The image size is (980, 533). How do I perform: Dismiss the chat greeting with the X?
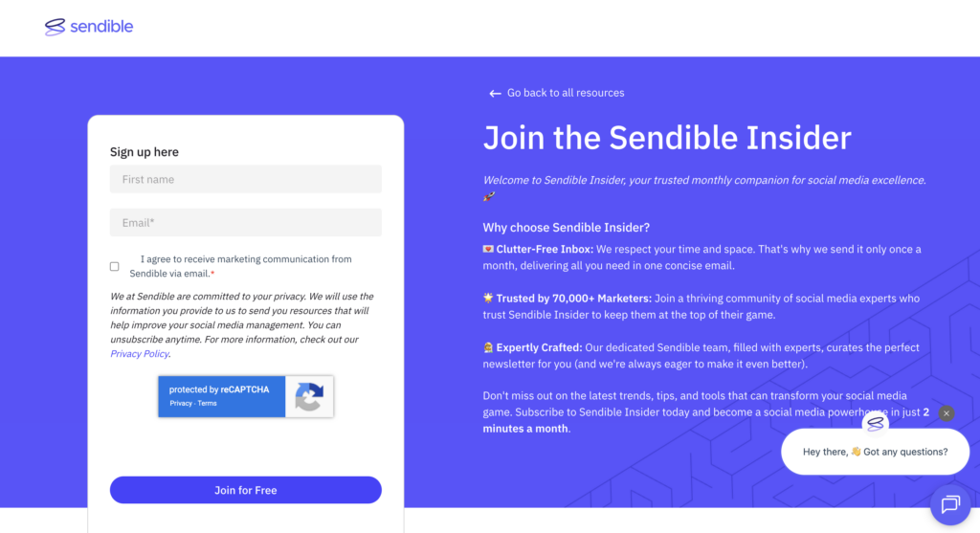pos(947,413)
